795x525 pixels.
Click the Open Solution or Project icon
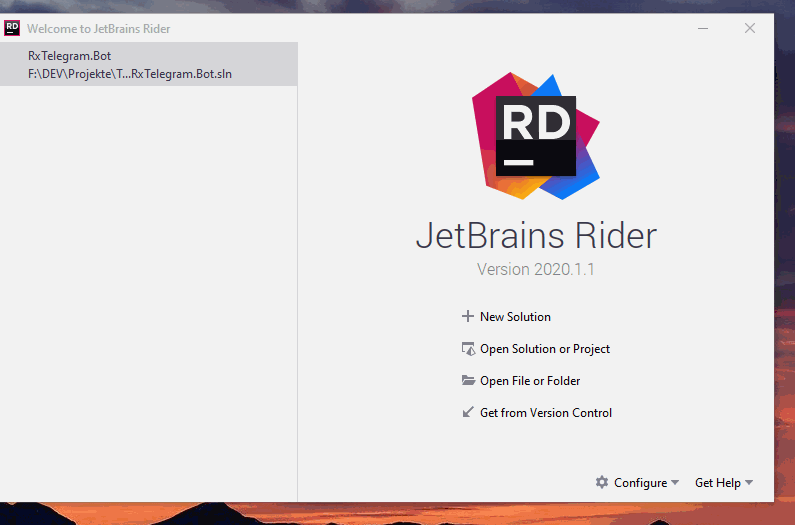(x=468, y=349)
